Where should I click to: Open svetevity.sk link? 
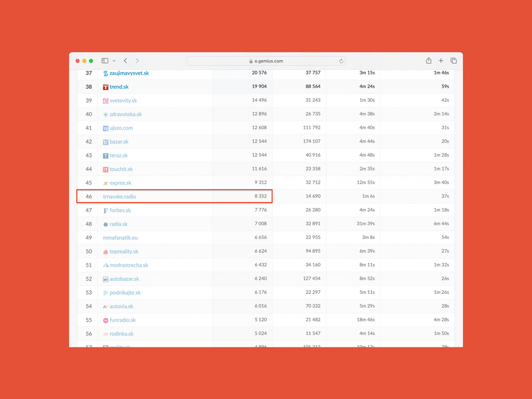(123, 101)
